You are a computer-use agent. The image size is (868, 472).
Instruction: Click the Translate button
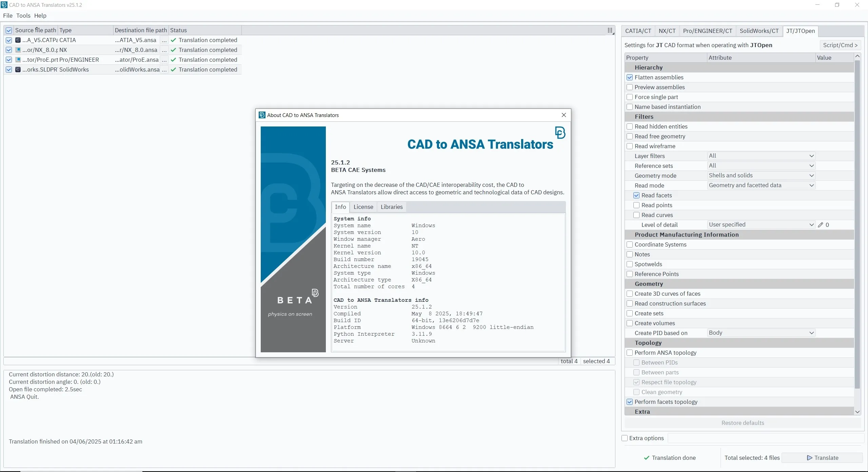(822, 458)
